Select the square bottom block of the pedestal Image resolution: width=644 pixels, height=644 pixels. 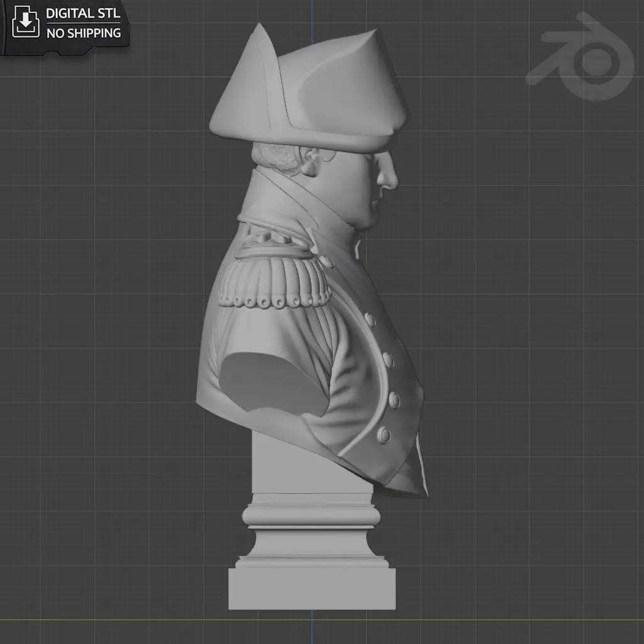[x=312, y=589]
